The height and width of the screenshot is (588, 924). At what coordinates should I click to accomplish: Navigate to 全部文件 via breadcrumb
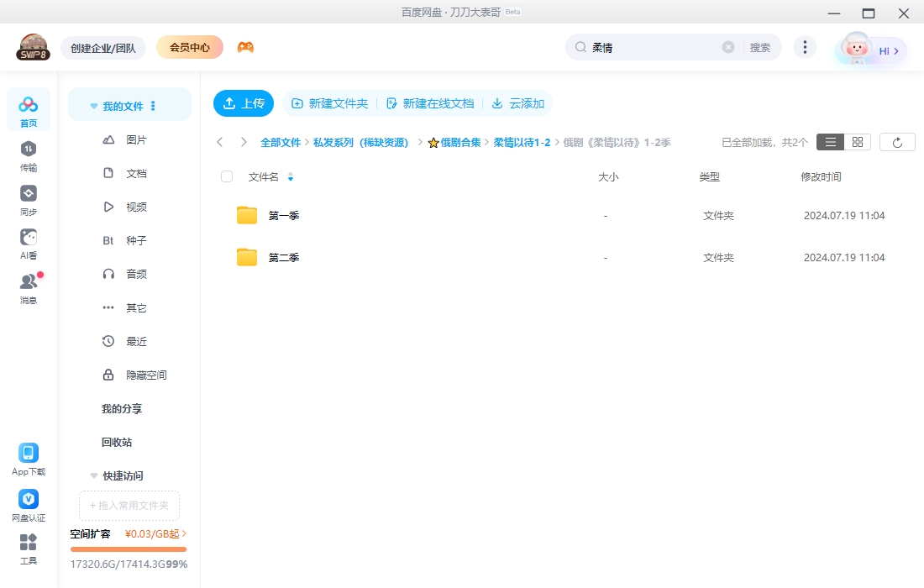click(281, 142)
